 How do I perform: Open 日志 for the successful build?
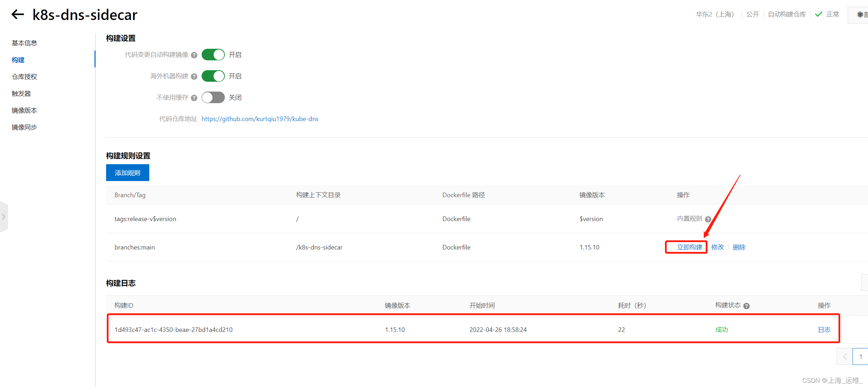(824, 330)
